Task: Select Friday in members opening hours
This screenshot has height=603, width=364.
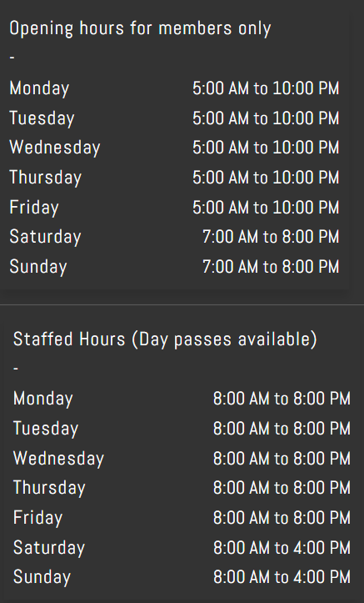Action: click(x=34, y=208)
